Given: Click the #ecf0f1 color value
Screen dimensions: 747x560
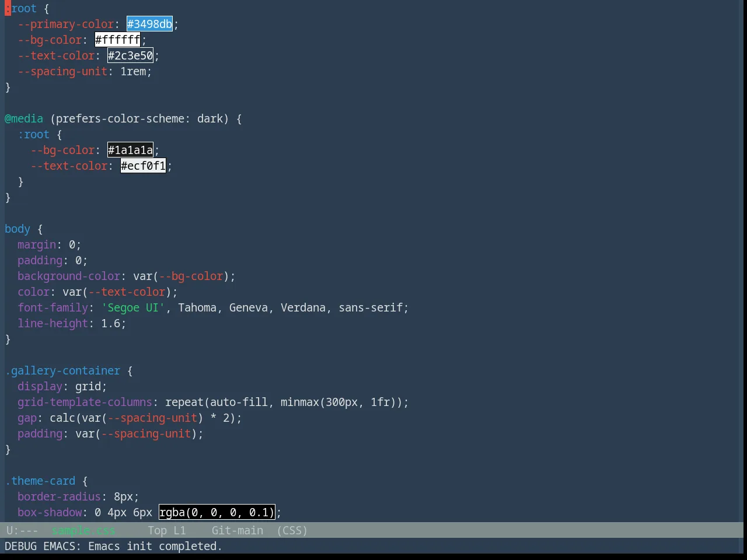Looking at the screenshot, I should pos(144,166).
